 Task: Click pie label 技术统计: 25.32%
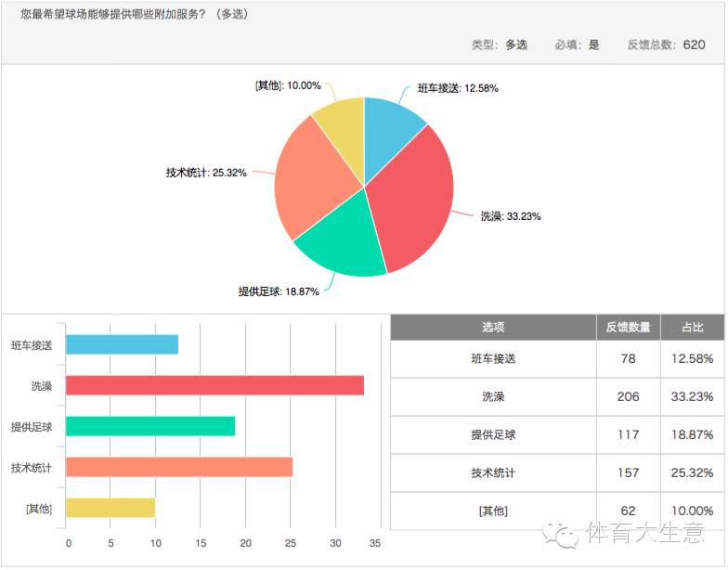pyautogui.click(x=206, y=173)
